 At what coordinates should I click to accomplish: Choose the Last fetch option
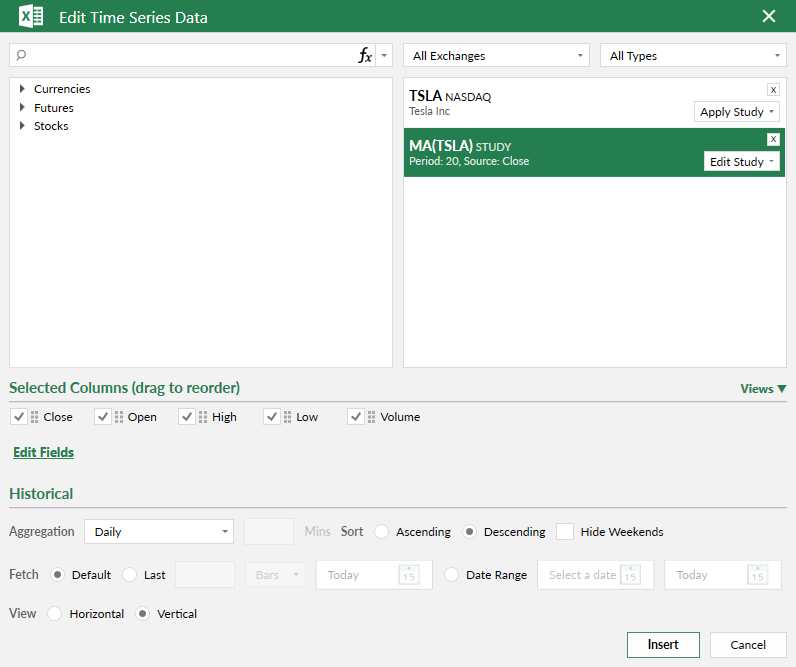pyautogui.click(x=129, y=575)
